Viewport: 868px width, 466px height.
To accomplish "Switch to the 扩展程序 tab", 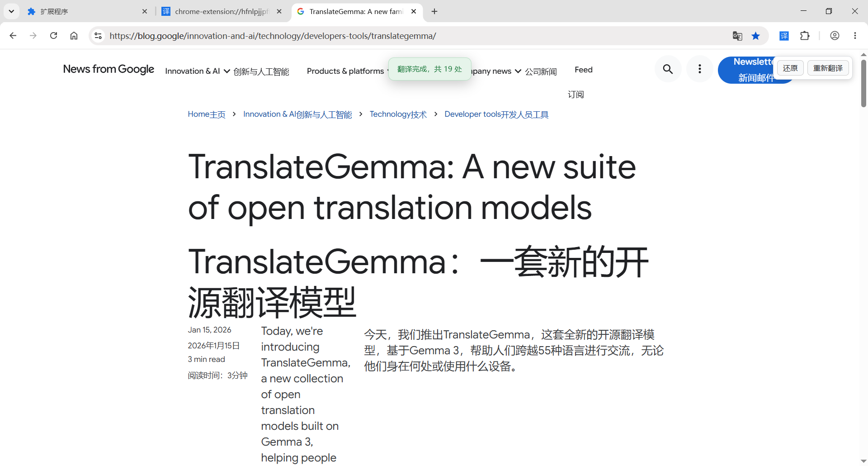I will [86, 11].
